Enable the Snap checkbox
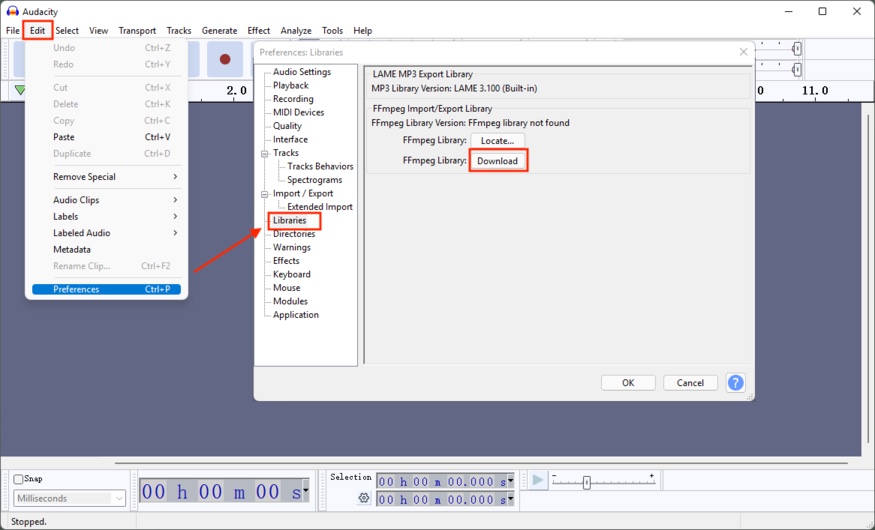The image size is (875, 530). click(x=18, y=479)
